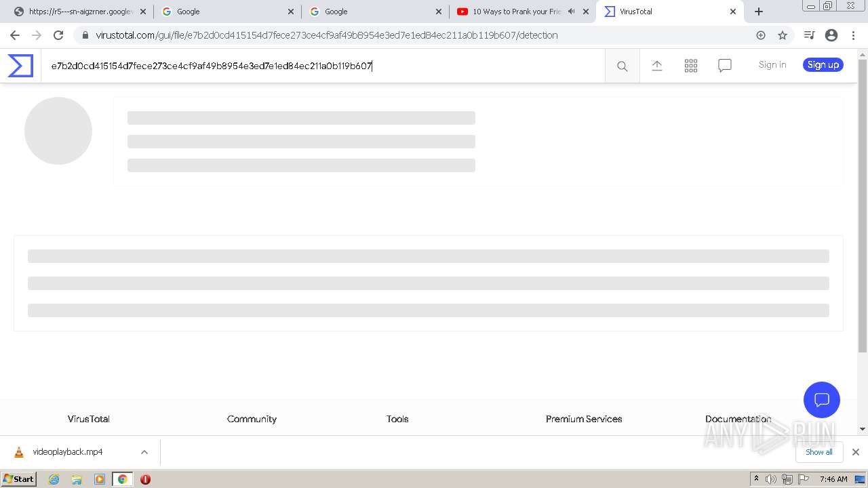Click the scrollbar down arrow
This screenshot has height=488, width=868.
tap(863, 429)
